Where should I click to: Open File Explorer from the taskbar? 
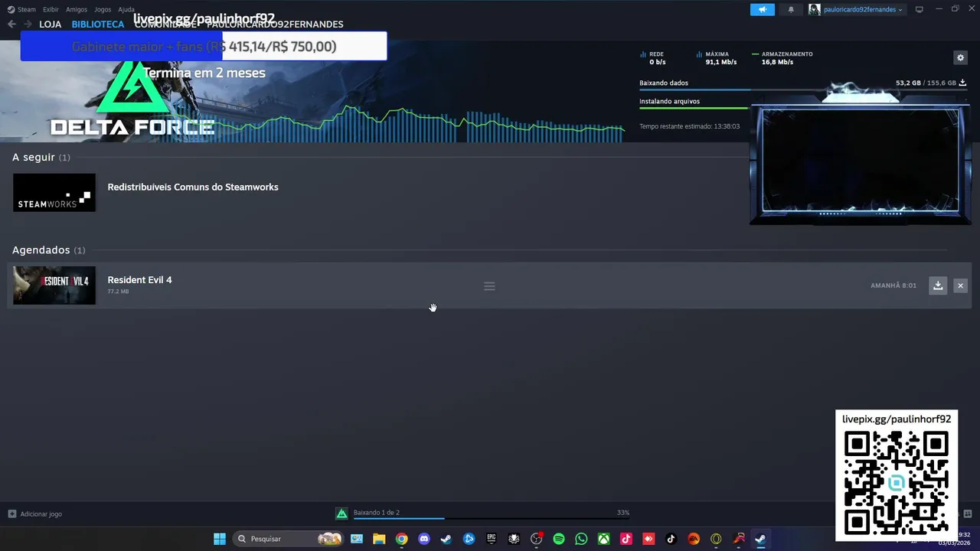tap(379, 539)
